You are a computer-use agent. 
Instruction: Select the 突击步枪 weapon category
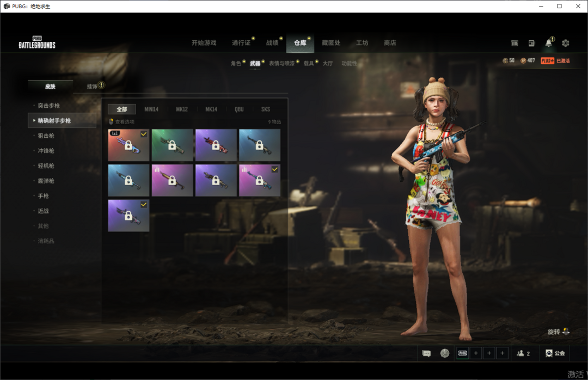pyautogui.click(x=49, y=106)
